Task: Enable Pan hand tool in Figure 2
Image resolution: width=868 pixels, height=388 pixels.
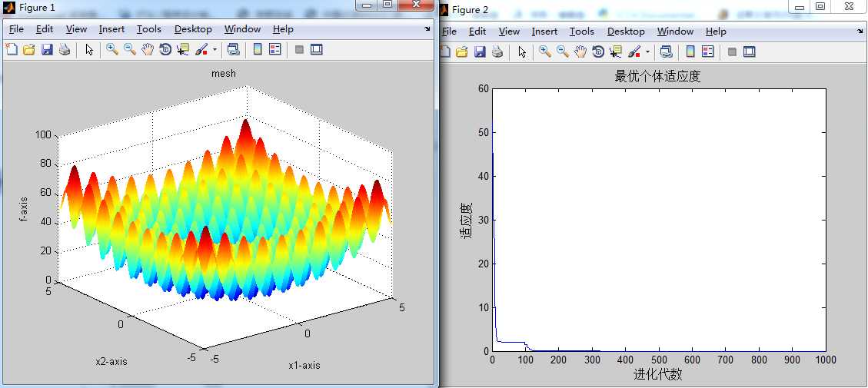Action: pos(580,52)
